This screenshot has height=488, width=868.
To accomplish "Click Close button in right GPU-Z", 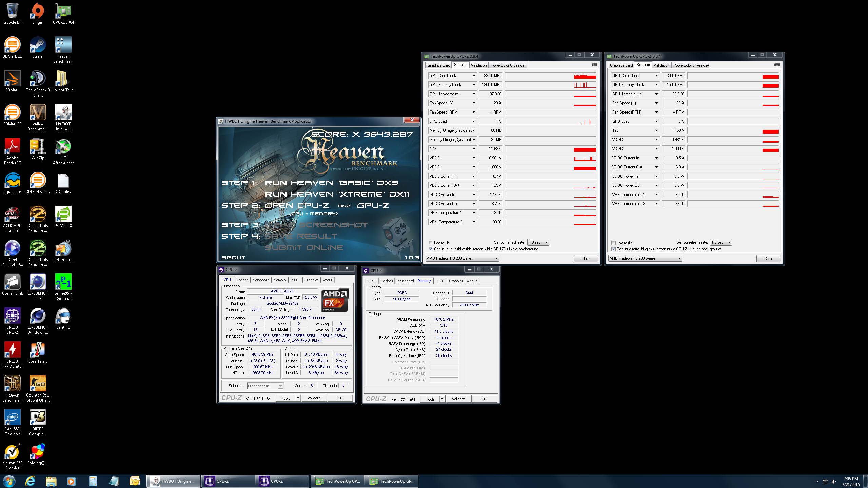I will tap(769, 259).
